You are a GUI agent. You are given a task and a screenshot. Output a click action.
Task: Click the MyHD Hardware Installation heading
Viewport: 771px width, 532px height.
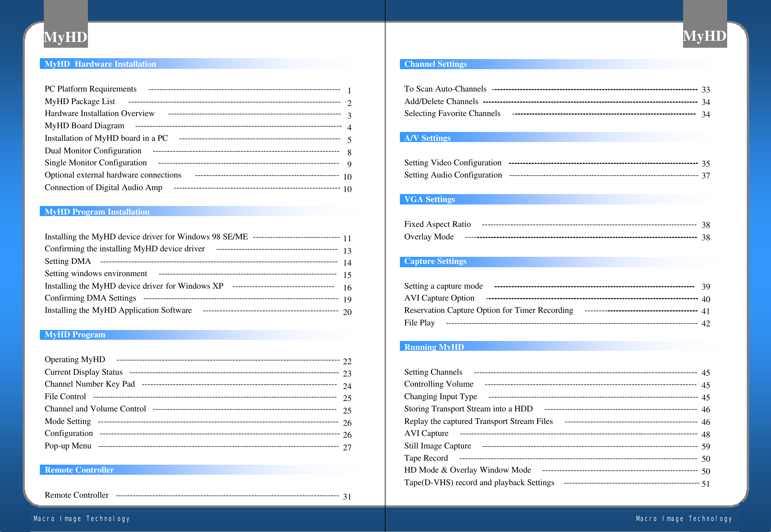pyautogui.click(x=101, y=64)
